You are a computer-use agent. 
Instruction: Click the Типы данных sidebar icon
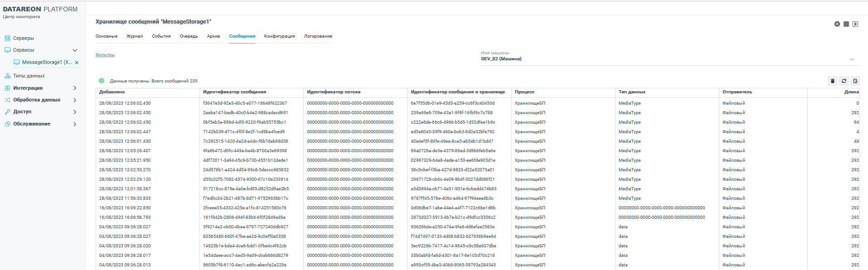7,76
